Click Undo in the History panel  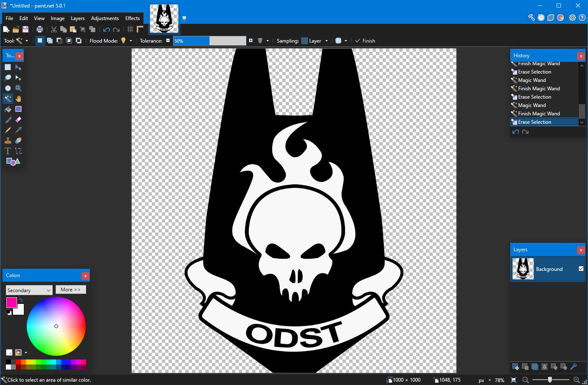click(x=516, y=132)
